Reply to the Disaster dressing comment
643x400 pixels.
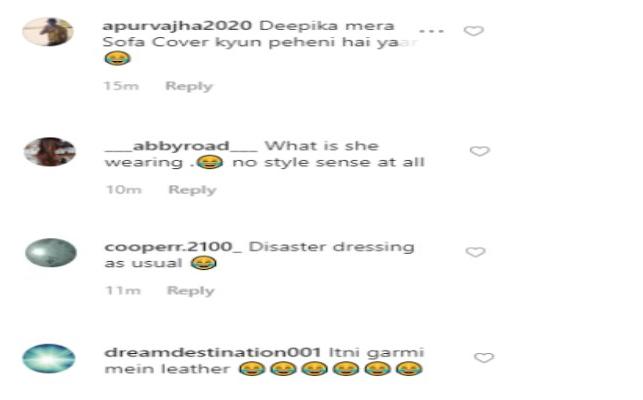tap(191, 291)
